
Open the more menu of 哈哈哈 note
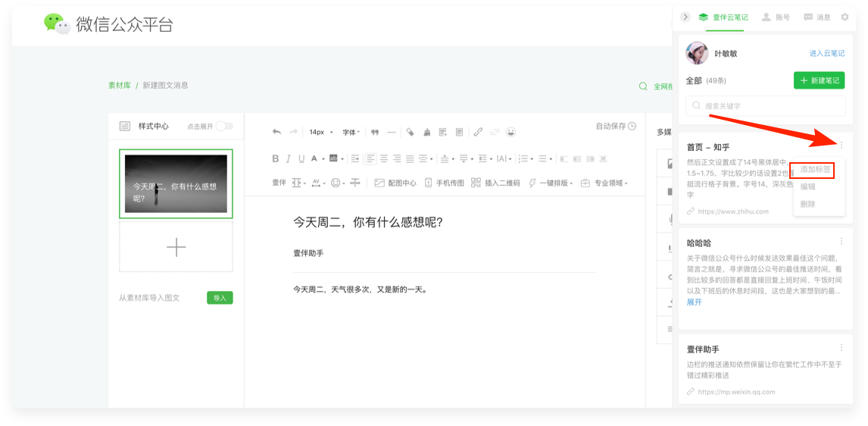pos(841,241)
